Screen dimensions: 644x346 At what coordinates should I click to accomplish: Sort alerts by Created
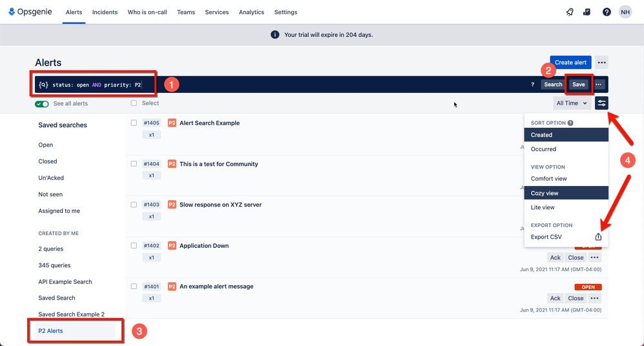[x=566, y=135]
